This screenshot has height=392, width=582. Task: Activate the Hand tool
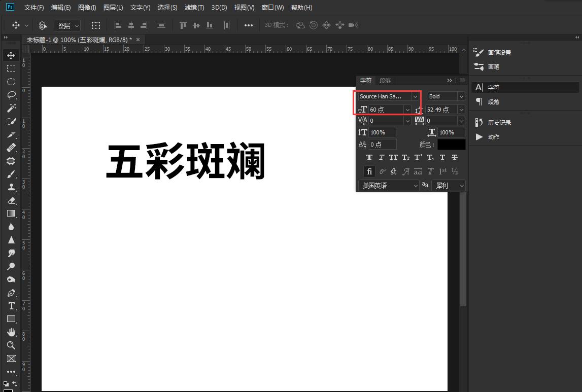(x=11, y=332)
